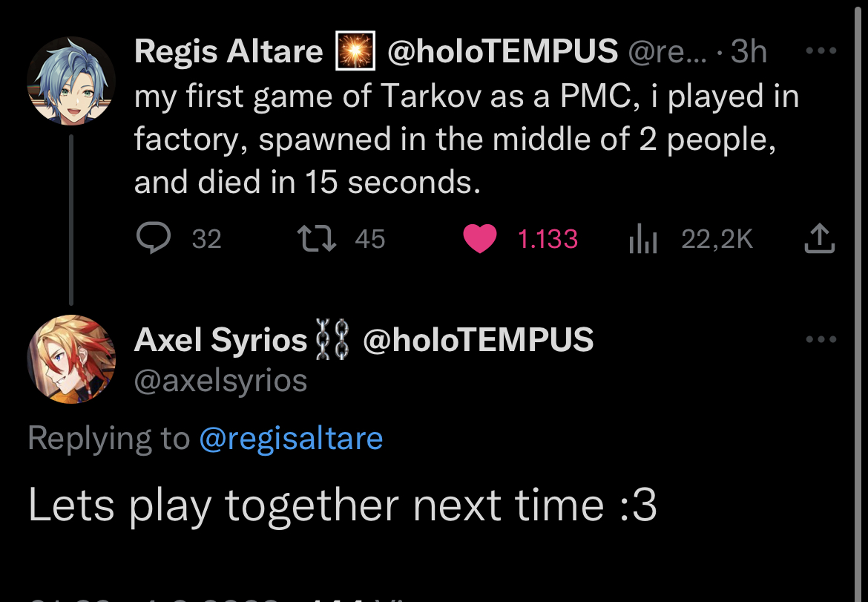
Task: Click the share icon on Regis's tweet
Action: (820, 238)
